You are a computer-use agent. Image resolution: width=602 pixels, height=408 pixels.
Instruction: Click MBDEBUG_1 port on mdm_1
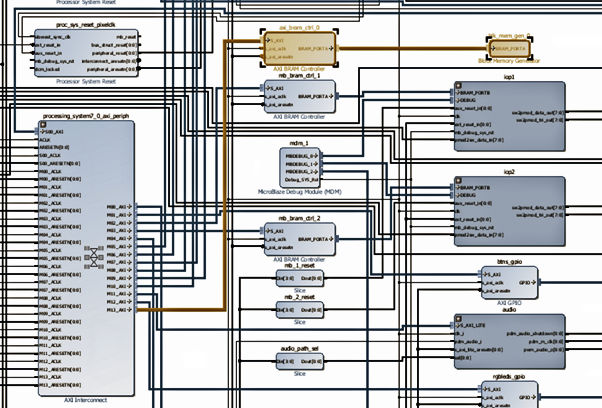click(x=302, y=164)
